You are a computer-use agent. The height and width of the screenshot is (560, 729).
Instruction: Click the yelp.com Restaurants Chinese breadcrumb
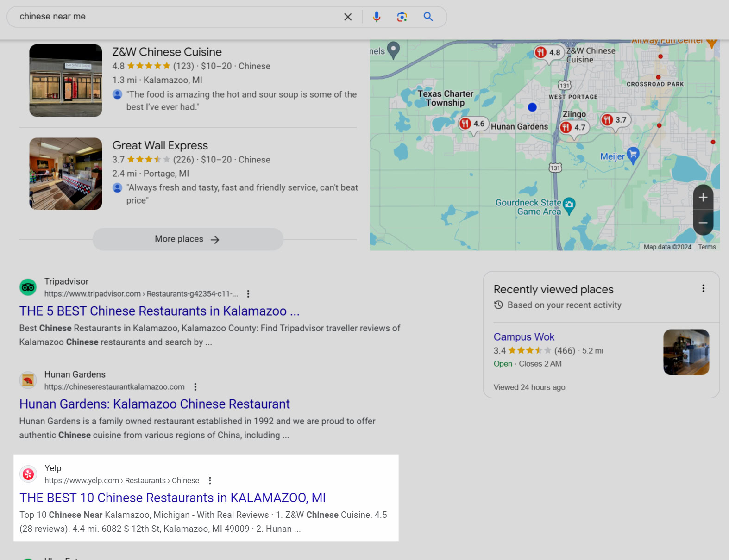point(122,481)
